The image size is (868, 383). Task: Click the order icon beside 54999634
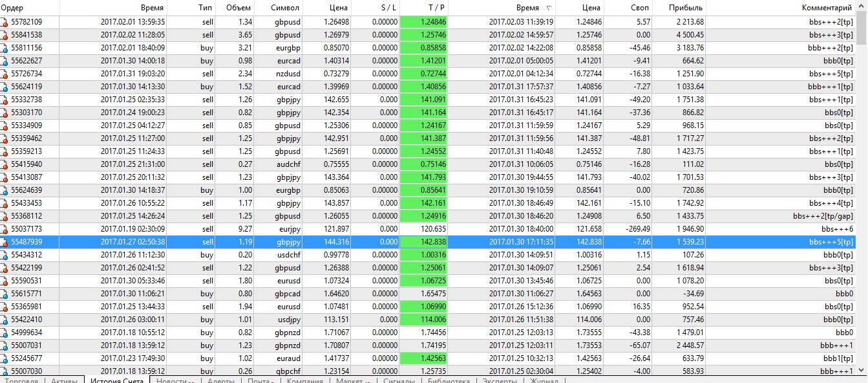(x=5, y=333)
